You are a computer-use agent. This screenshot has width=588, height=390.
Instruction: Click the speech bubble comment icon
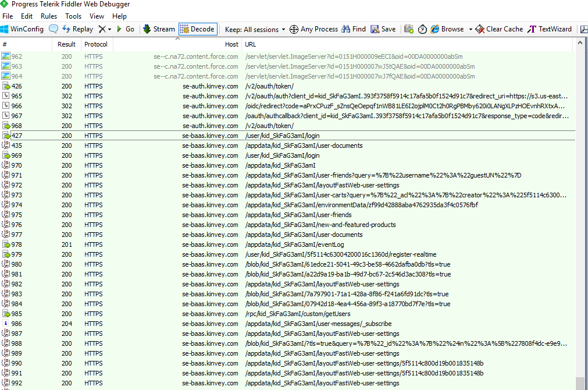coord(54,29)
